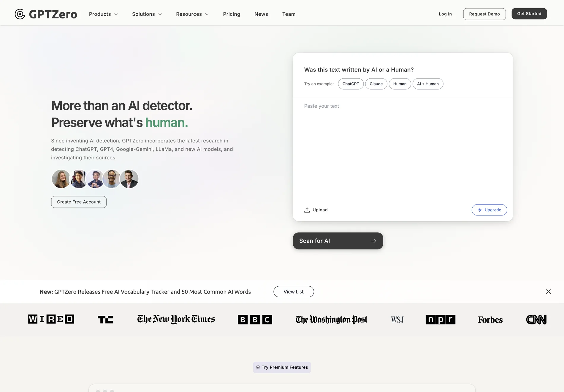Click the Get Started button
The image size is (564, 392).
click(x=529, y=14)
